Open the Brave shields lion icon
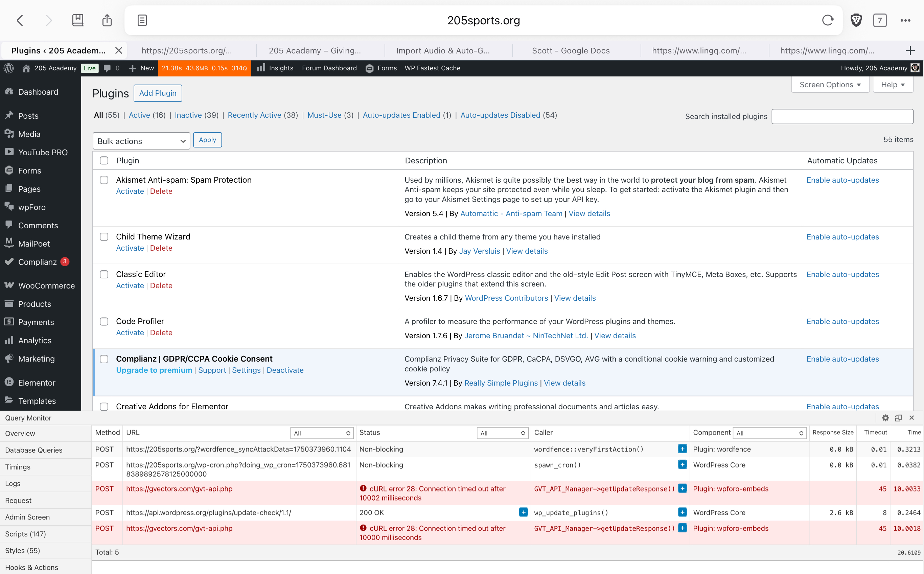The width and height of the screenshot is (924, 574). pos(856,20)
